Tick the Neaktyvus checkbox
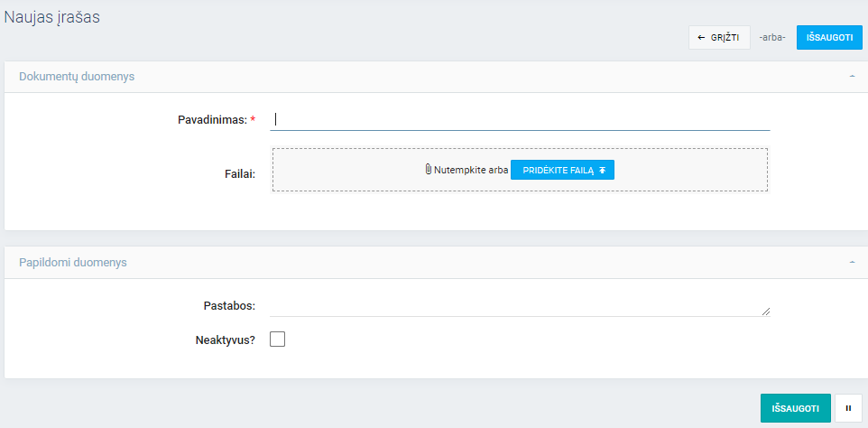 click(278, 340)
